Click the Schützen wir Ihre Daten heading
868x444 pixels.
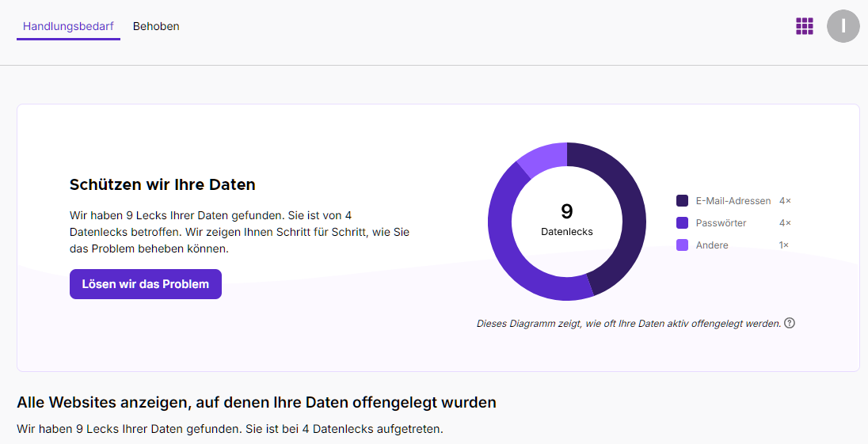click(162, 184)
